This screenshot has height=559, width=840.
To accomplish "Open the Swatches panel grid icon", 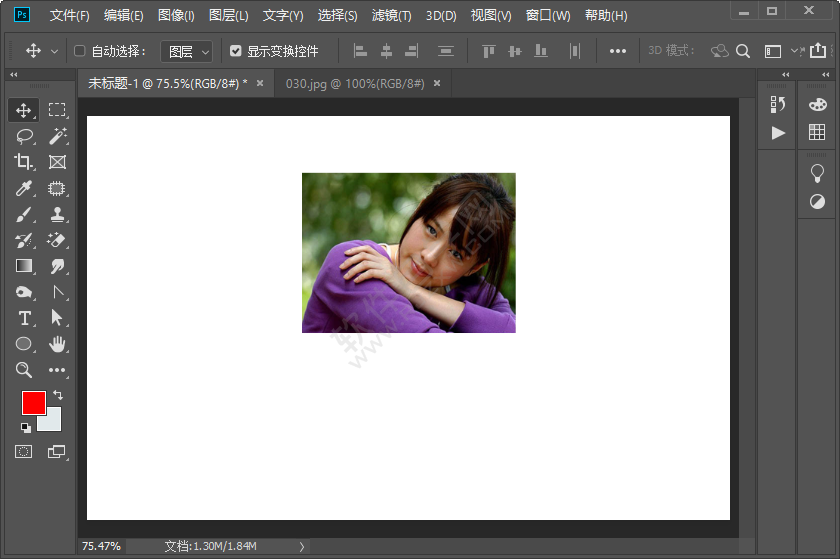I will point(817,132).
